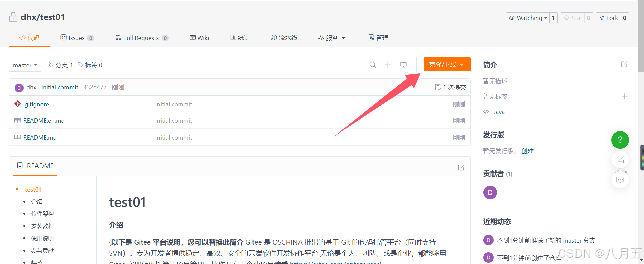Screen dimensions: 644x264
Task: Click the D contributor avatar under 贡献者
Action: click(x=490, y=192)
